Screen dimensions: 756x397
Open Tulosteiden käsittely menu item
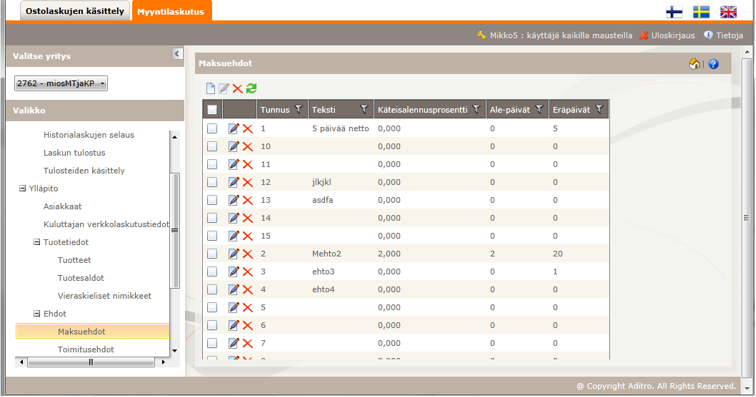(84, 170)
